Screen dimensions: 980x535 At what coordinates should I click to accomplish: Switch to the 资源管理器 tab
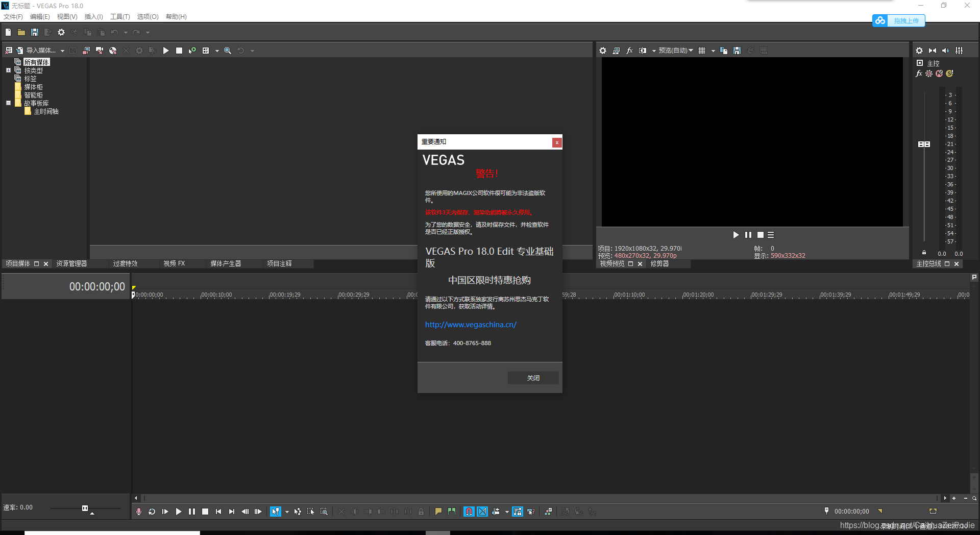pos(71,264)
